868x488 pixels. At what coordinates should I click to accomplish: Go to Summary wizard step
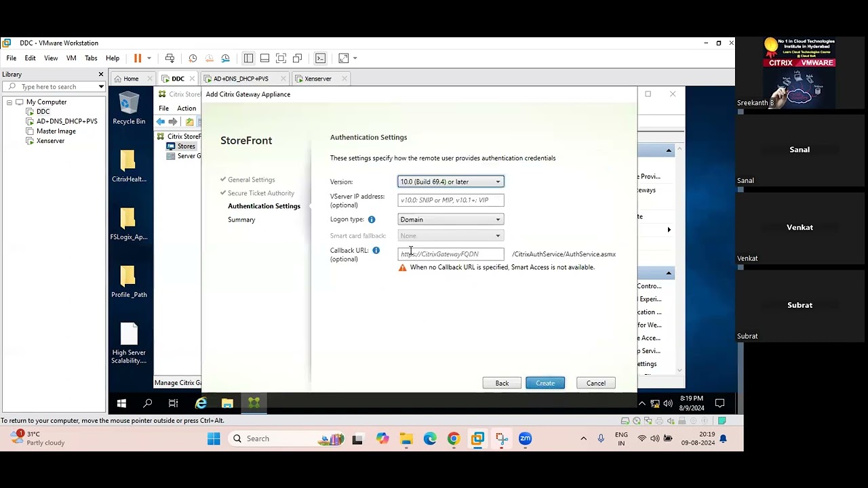(x=241, y=220)
